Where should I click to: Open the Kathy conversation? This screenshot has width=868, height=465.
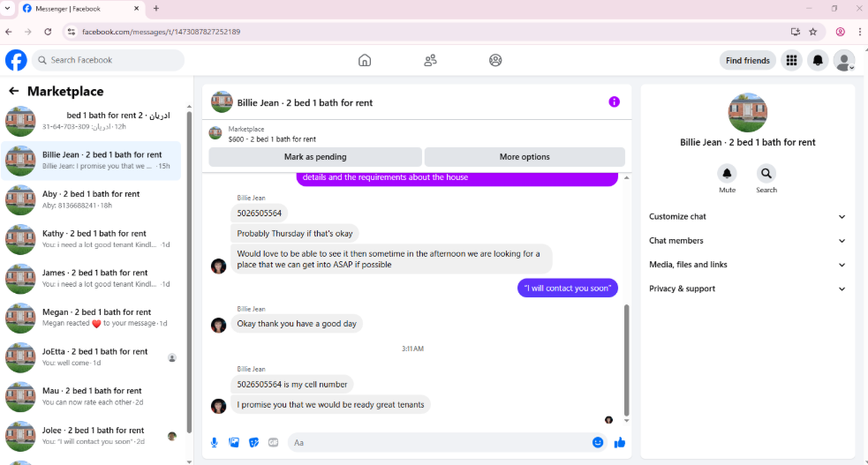click(91, 239)
